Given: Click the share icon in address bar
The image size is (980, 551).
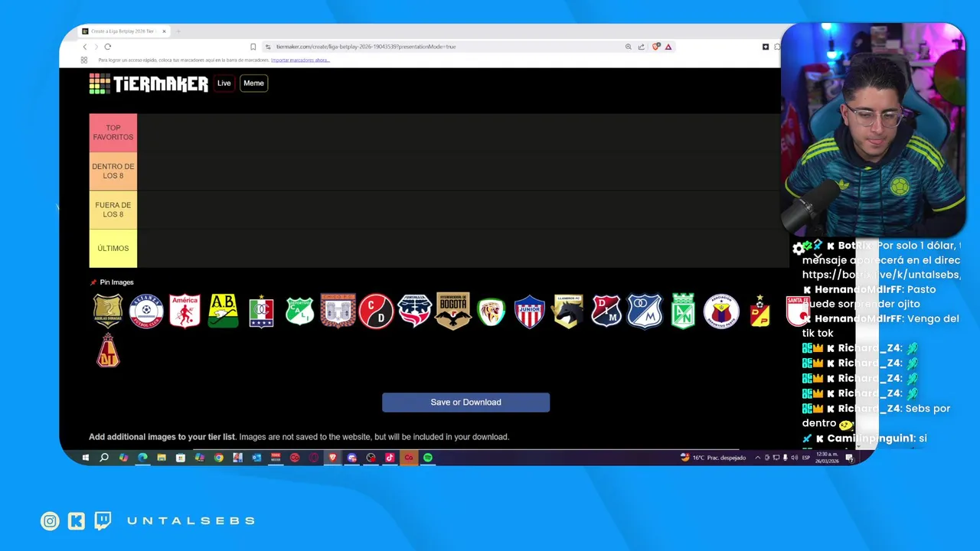Looking at the screenshot, I should coord(642,47).
